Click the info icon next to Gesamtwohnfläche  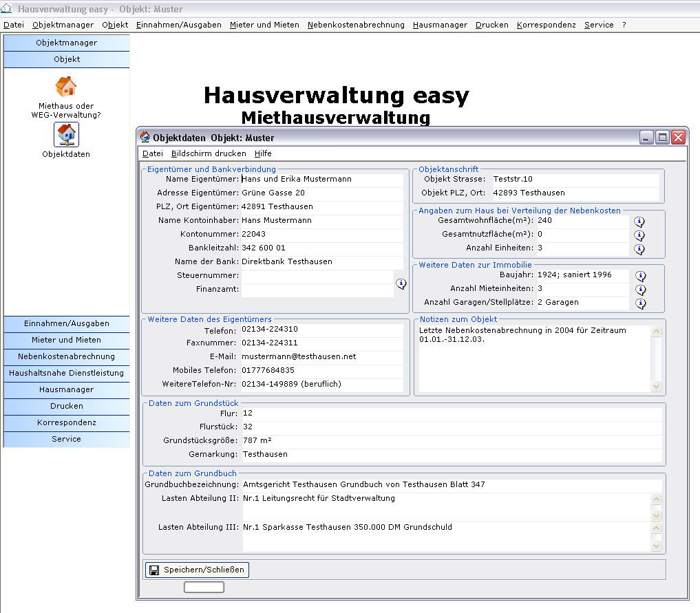click(x=639, y=222)
